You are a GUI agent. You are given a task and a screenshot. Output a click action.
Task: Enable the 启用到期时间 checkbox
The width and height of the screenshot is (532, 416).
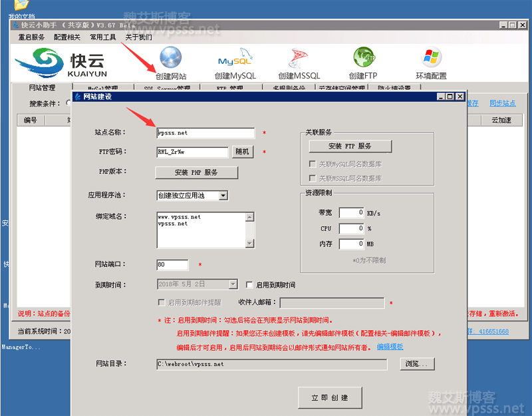coord(249,285)
